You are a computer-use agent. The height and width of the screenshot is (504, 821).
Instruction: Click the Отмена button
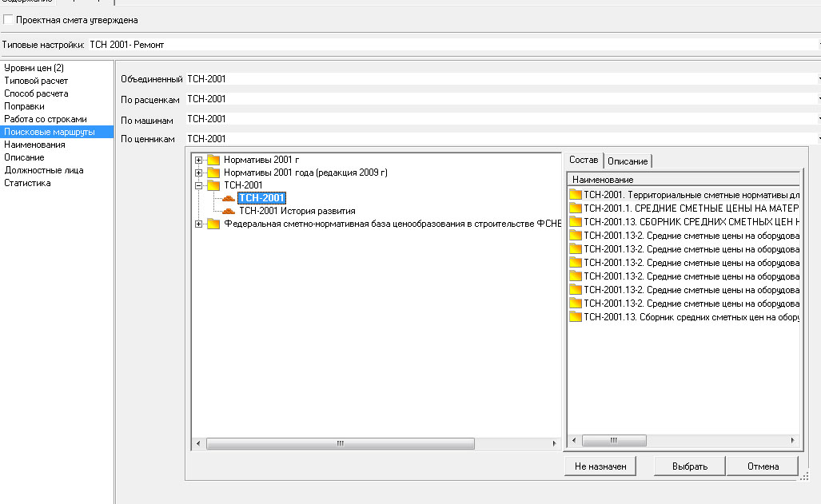[x=763, y=466]
